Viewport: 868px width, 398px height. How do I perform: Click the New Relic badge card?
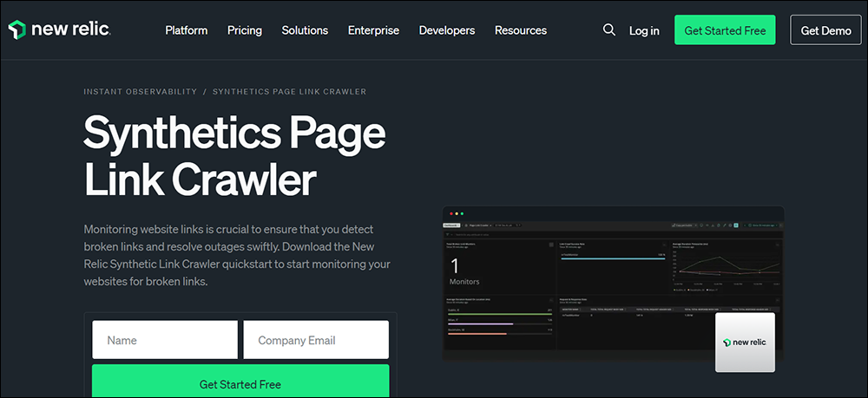pyautogui.click(x=745, y=343)
